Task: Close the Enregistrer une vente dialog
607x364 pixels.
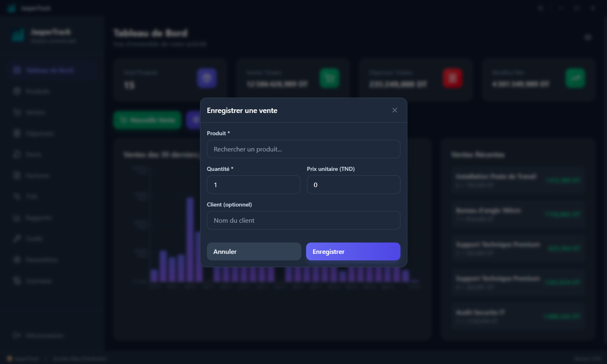Action: click(395, 110)
